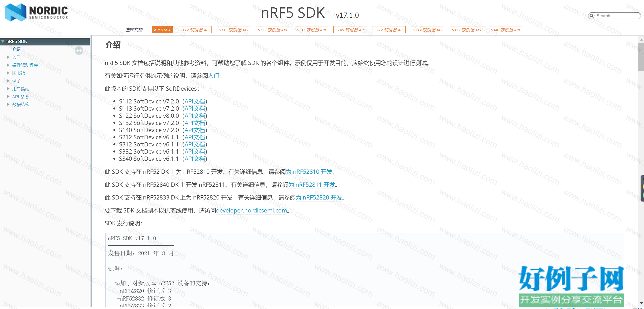Open API 参考 in the sidebar tree
This screenshot has height=309, width=644.
pyautogui.click(x=20, y=97)
